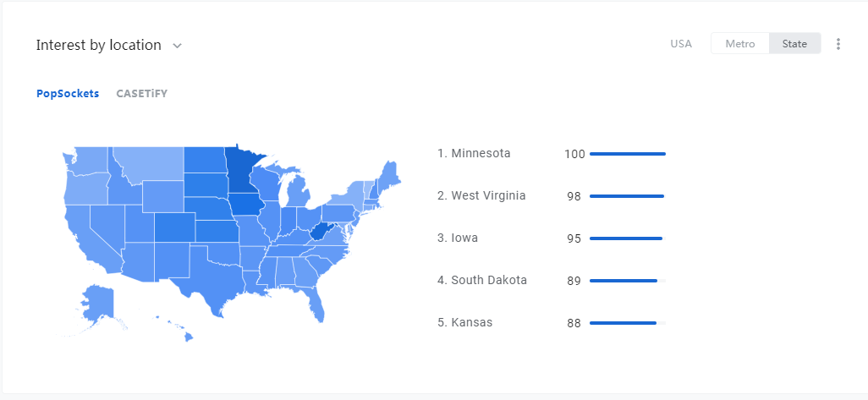Viewport: 868px width, 400px height.
Task: Choose South Dakota from the rankings
Action: (482, 280)
